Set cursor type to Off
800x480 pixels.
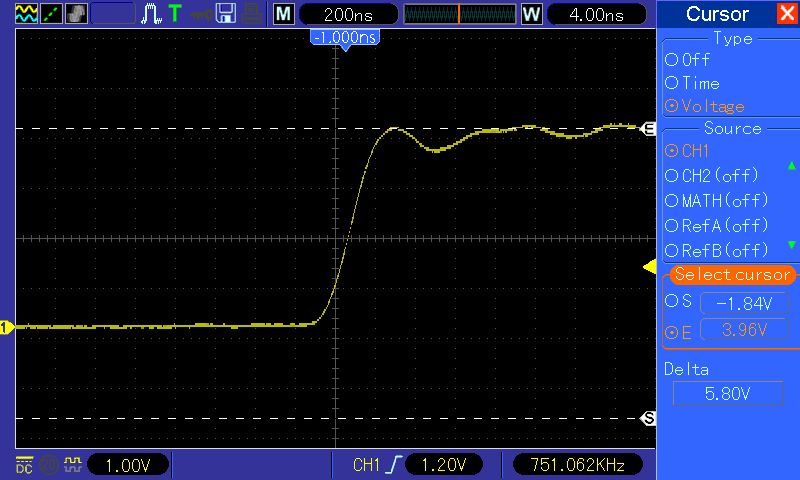[687, 60]
